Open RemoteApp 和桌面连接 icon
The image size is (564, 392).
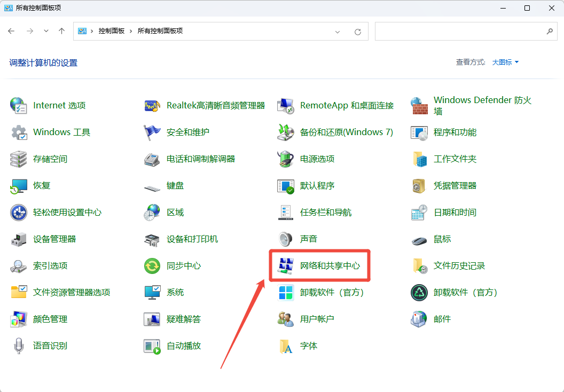click(286, 105)
